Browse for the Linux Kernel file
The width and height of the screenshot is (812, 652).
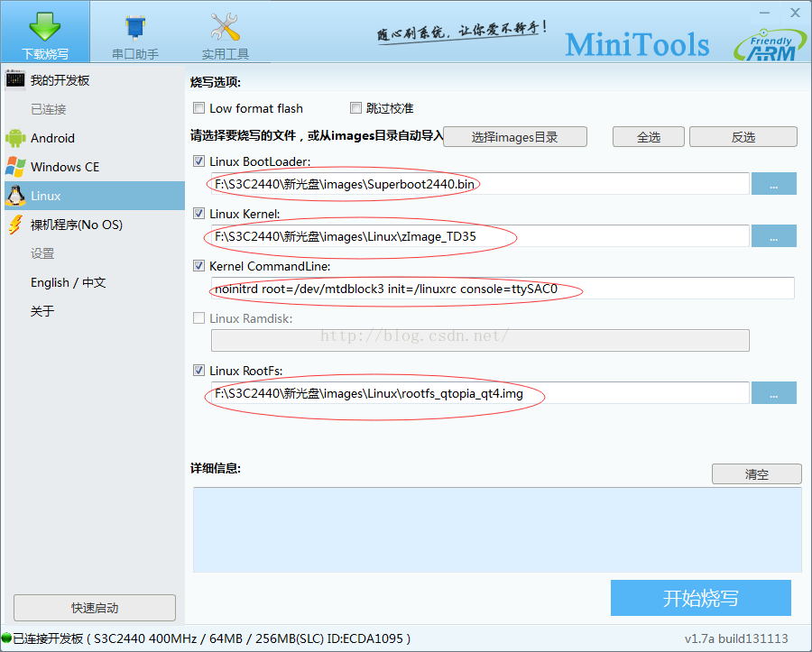pos(774,236)
